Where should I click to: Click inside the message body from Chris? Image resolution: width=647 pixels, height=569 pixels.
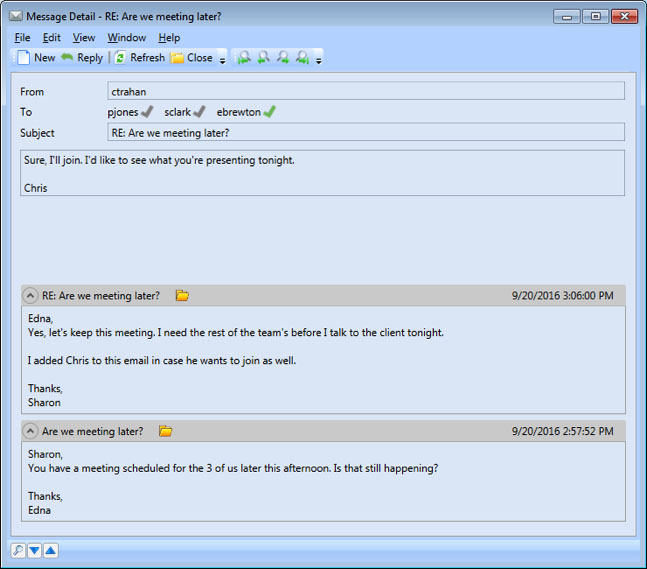click(322, 173)
